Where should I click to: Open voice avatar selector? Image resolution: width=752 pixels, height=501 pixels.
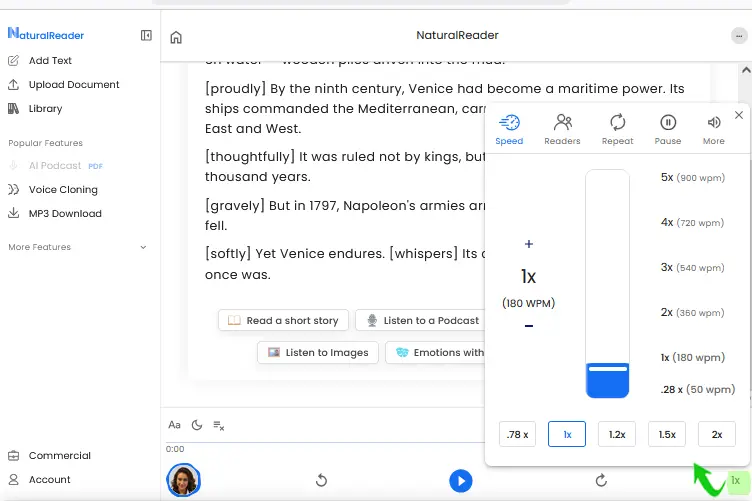click(183, 480)
